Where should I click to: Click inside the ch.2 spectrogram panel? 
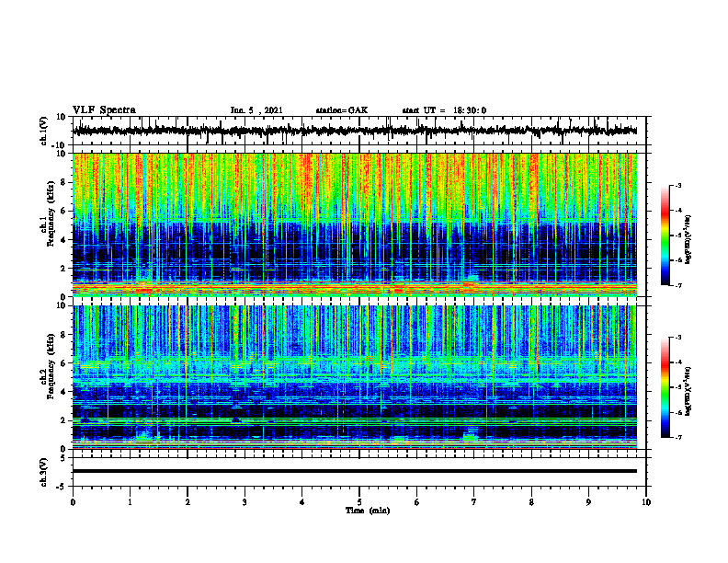pos(354,377)
